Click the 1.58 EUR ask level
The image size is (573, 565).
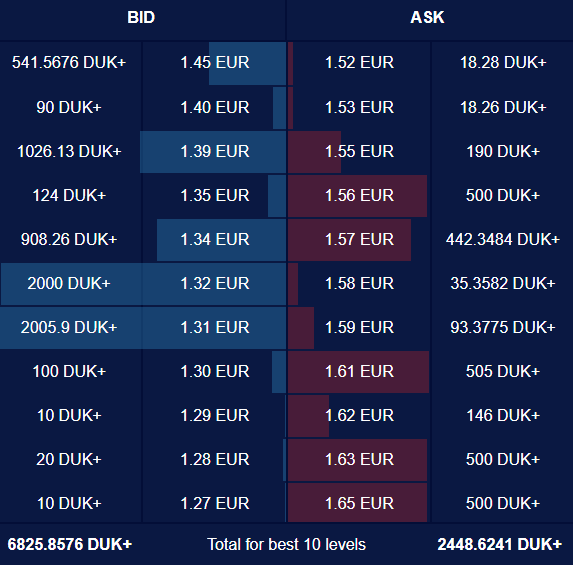click(x=359, y=283)
